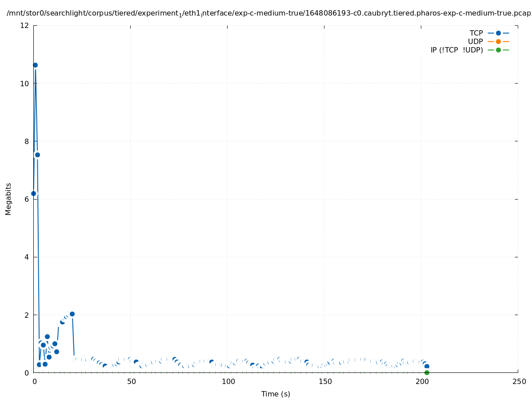Select the TCP peak point near 10.6 Megabits
Image resolution: width=532 pixels, height=400 pixels.
tap(35, 65)
